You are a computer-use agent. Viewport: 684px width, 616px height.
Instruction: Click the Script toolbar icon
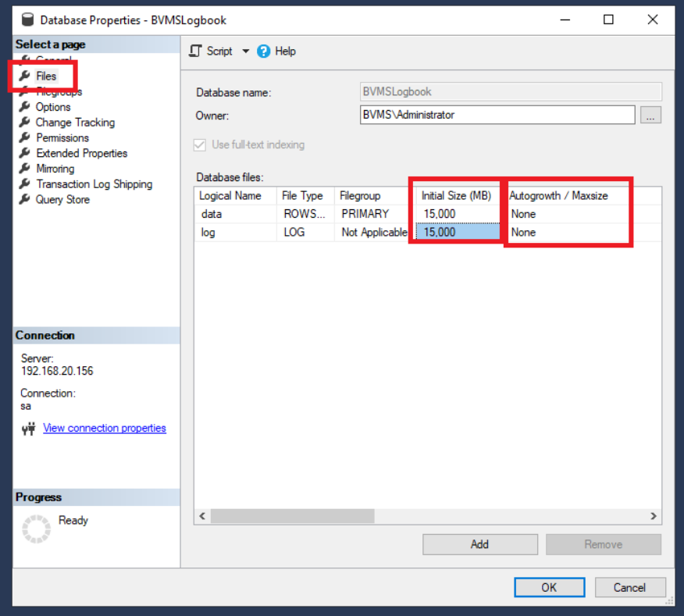click(x=197, y=52)
